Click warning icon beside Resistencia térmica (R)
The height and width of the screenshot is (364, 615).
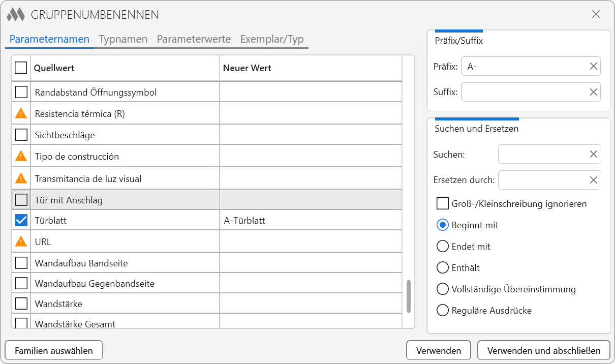tap(21, 113)
